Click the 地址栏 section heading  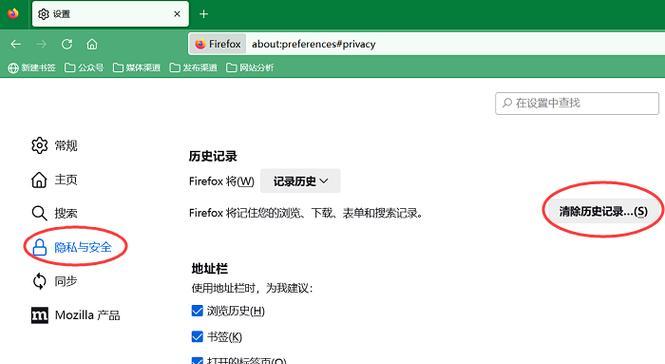210,269
